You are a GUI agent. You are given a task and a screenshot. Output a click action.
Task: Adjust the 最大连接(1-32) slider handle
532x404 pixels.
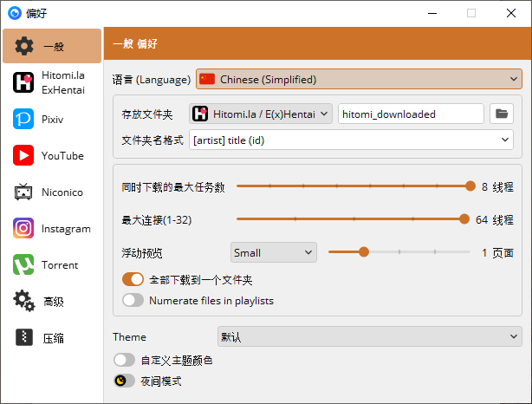464,219
